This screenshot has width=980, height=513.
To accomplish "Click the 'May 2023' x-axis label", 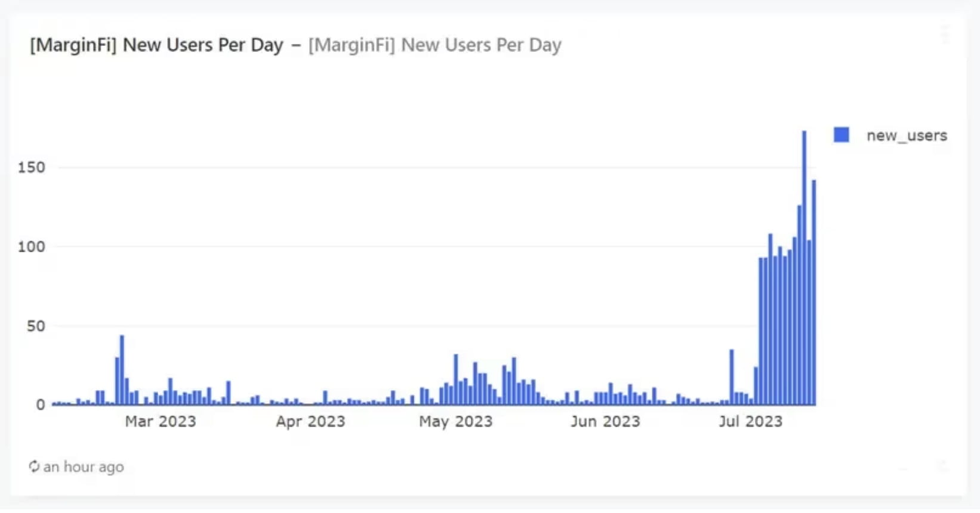I will click(455, 422).
